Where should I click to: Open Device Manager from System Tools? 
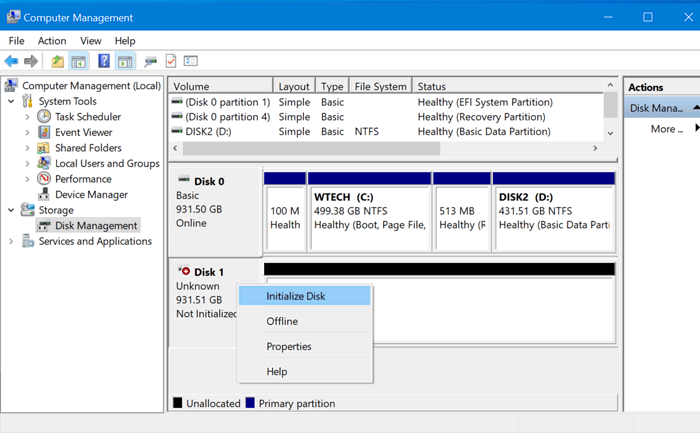[x=91, y=195]
